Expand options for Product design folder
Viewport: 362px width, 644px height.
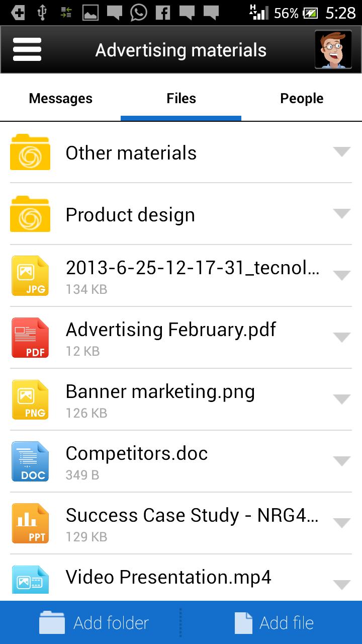341,214
